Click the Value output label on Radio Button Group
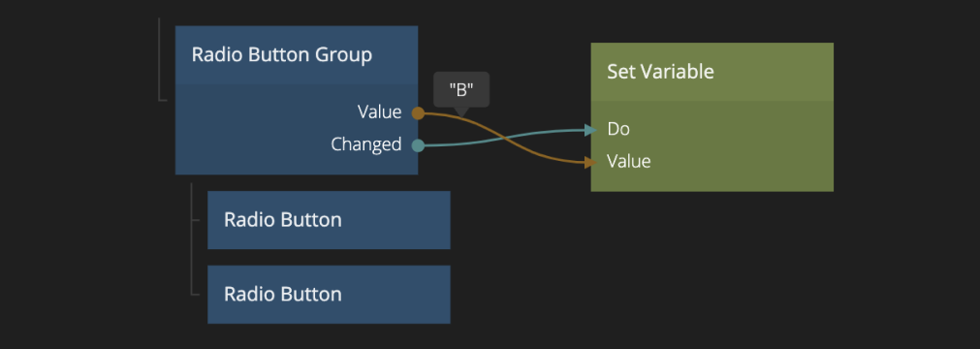Screen dimensions: 980x349 [379, 111]
